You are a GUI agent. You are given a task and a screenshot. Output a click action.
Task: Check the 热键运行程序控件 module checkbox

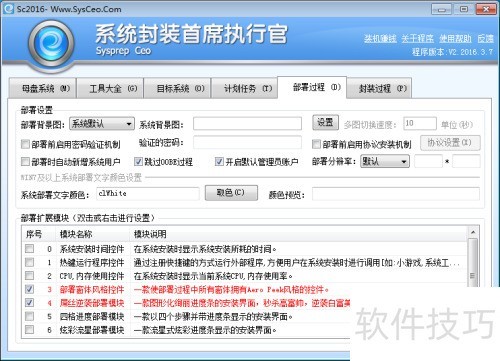coord(29,262)
